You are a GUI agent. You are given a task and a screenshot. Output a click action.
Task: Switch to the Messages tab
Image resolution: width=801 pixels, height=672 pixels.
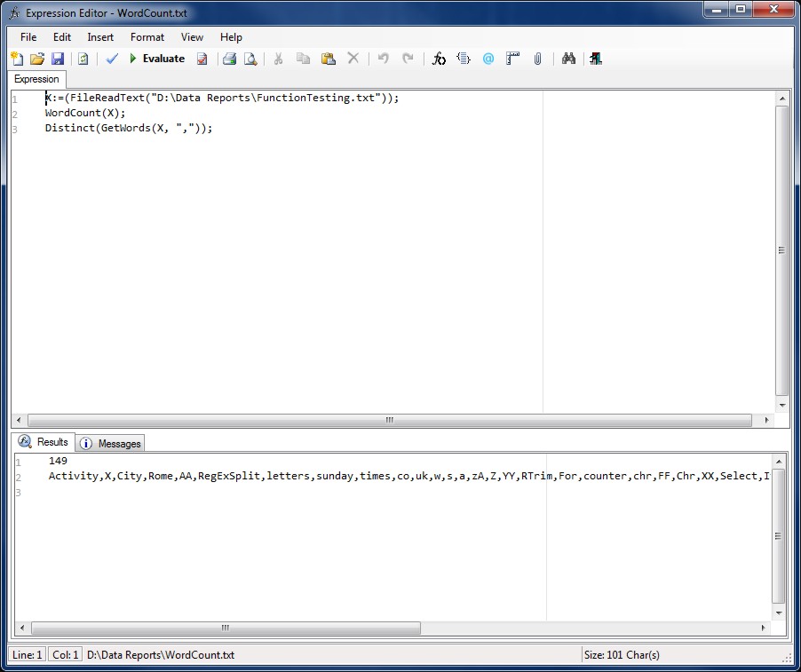click(111, 443)
